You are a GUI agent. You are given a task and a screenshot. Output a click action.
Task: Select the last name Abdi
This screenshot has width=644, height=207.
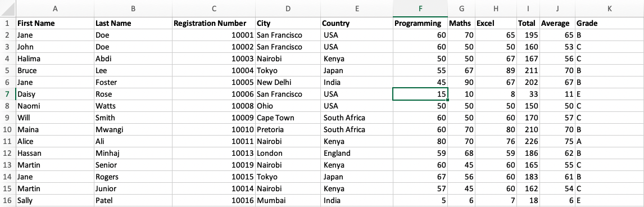(x=133, y=58)
